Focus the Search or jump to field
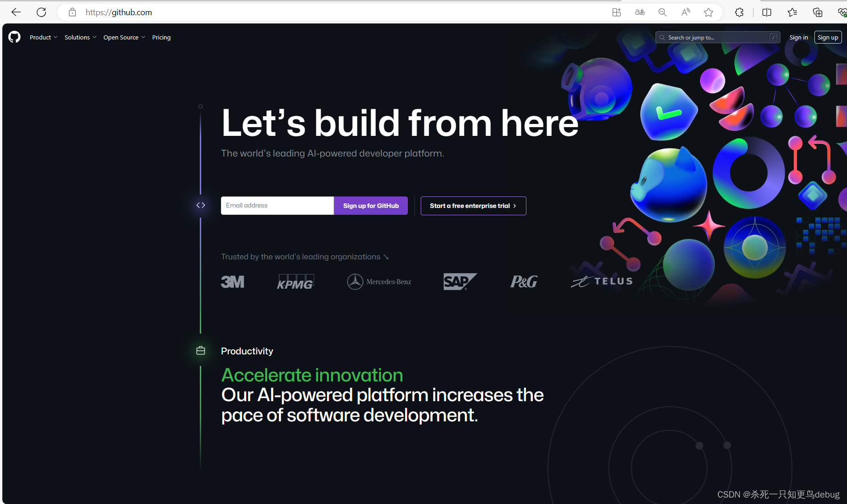 point(717,38)
